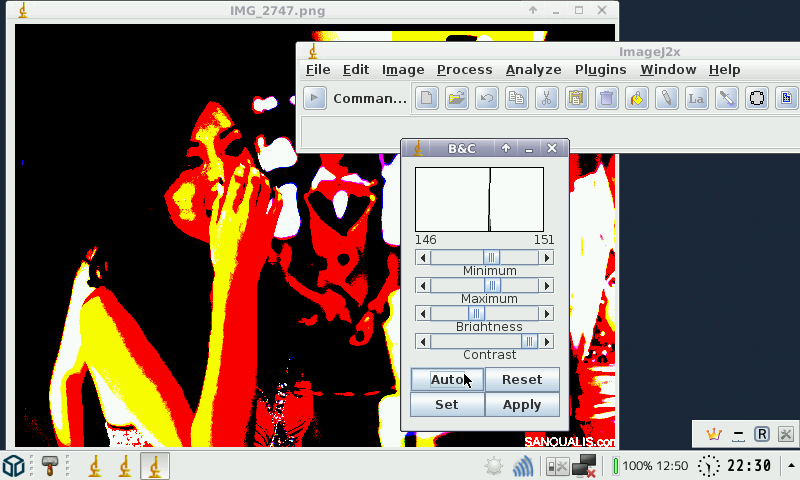This screenshot has height=480, width=800.
Task: Click the partly visible document icon at toolbar edge
Action: click(x=787, y=98)
